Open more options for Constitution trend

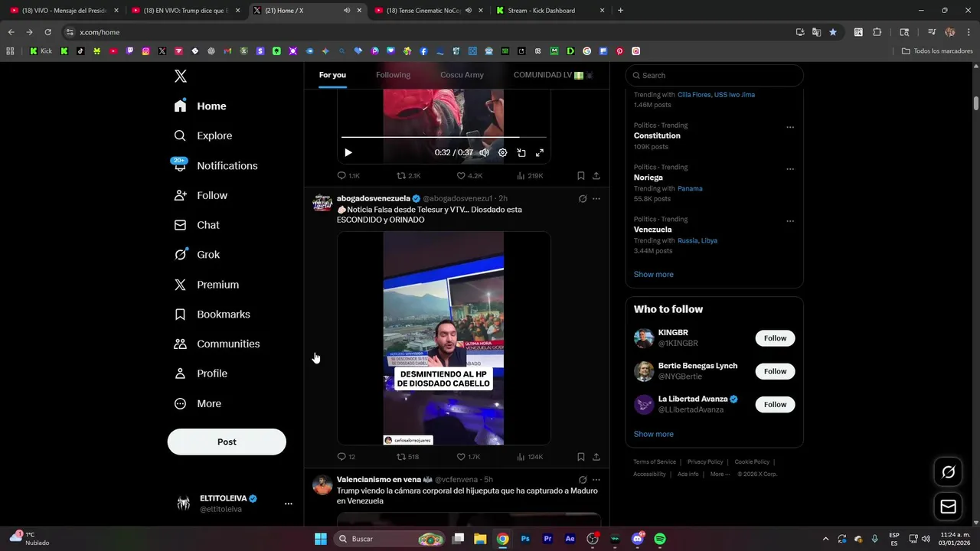(790, 127)
